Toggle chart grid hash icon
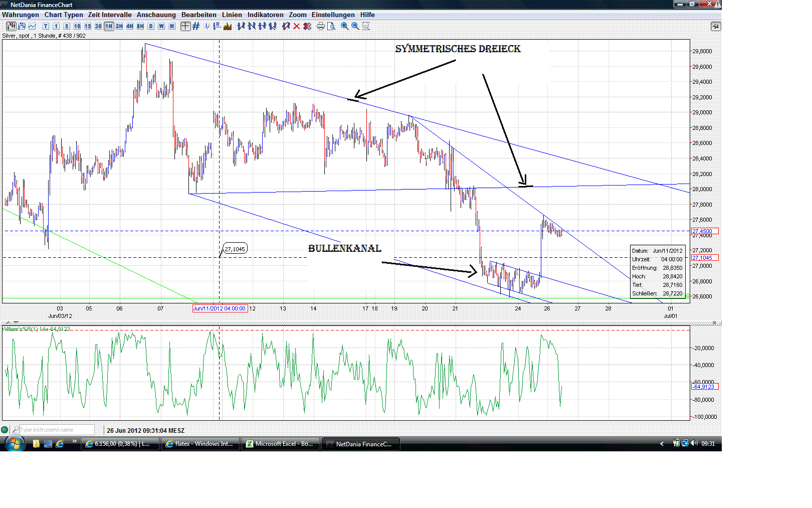Image resolution: width=812 pixels, height=508 pixels. point(196,26)
